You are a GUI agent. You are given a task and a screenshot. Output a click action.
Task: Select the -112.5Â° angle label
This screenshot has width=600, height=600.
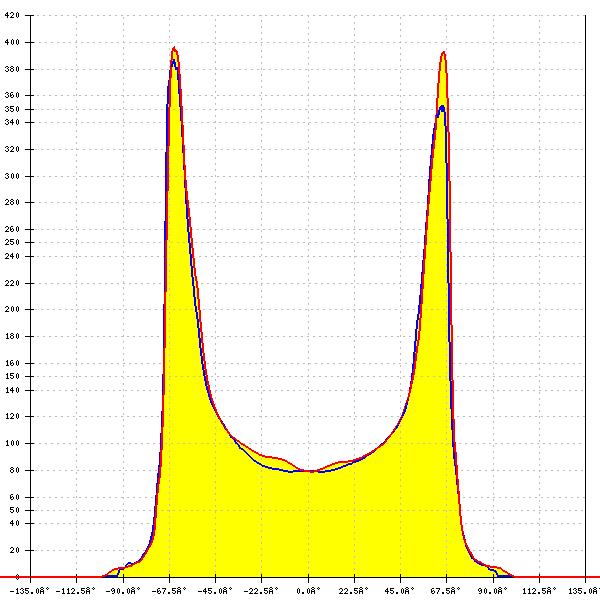click(76, 591)
